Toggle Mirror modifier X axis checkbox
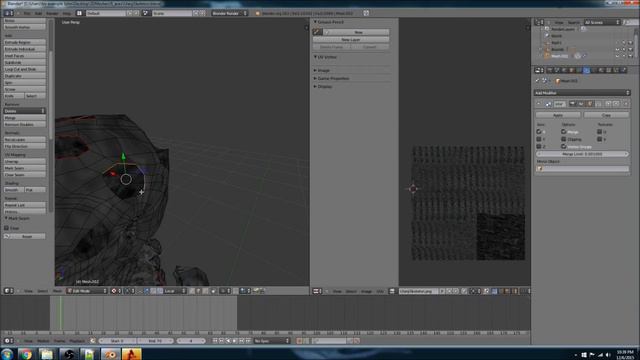Screen dimensions: 640x360 [539, 132]
